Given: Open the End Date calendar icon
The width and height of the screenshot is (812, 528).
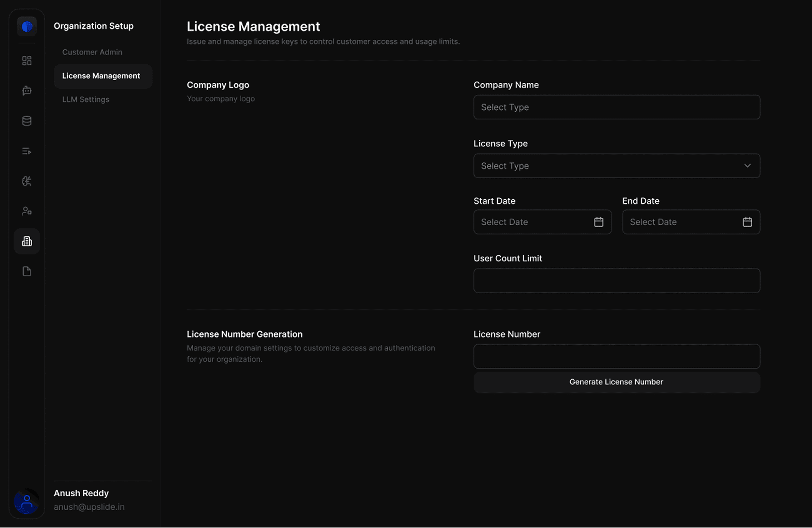Looking at the screenshot, I should [x=747, y=222].
